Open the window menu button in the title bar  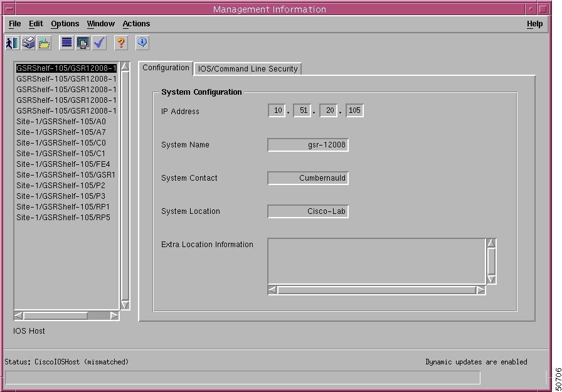coord(9,9)
